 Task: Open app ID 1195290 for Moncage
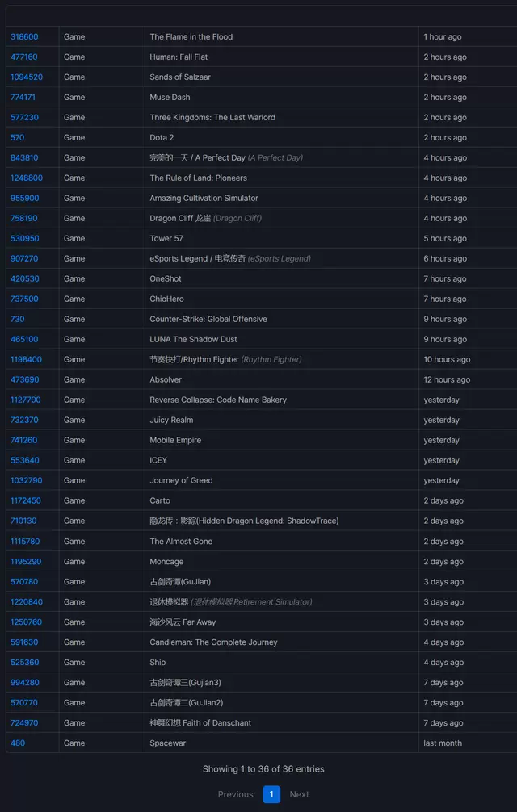pos(26,562)
